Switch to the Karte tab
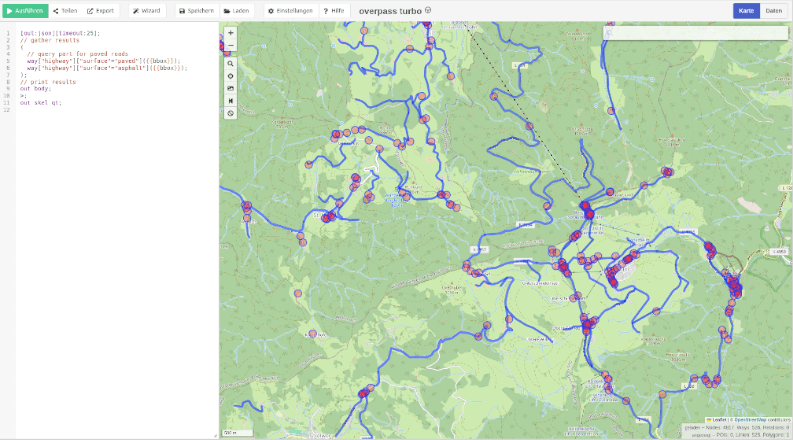The width and height of the screenshot is (793, 440). tap(746, 10)
